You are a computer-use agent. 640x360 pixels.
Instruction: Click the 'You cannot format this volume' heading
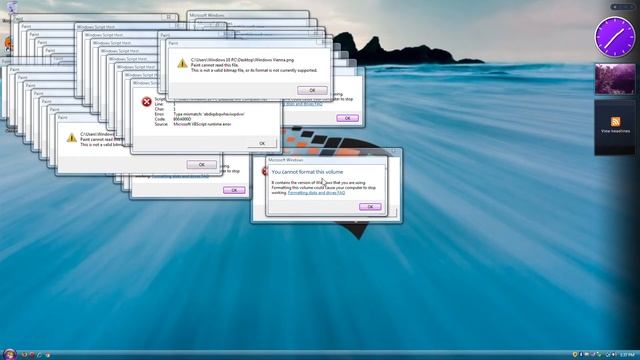pos(307,172)
